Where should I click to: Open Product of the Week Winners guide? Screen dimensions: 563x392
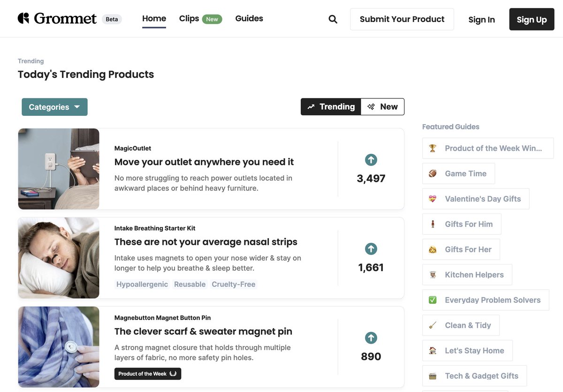tap(488, 148)
